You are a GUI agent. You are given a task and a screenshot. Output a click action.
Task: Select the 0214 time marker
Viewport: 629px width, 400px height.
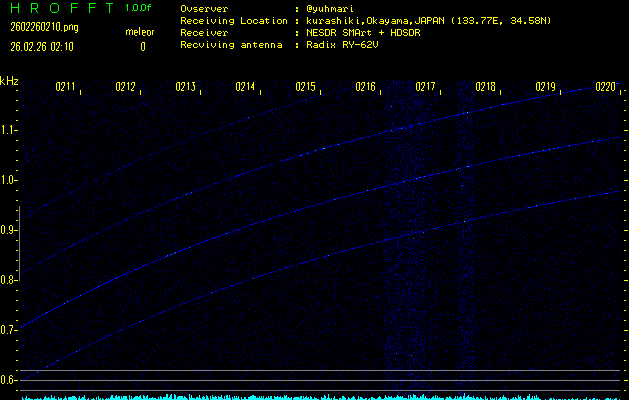[x=246, y=88]
